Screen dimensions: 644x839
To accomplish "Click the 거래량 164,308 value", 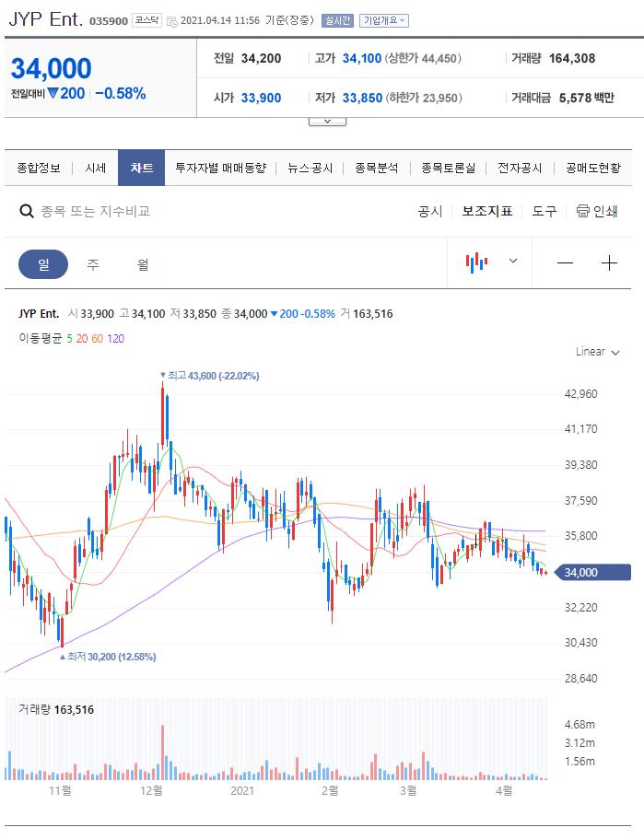I will coord(572,58).
